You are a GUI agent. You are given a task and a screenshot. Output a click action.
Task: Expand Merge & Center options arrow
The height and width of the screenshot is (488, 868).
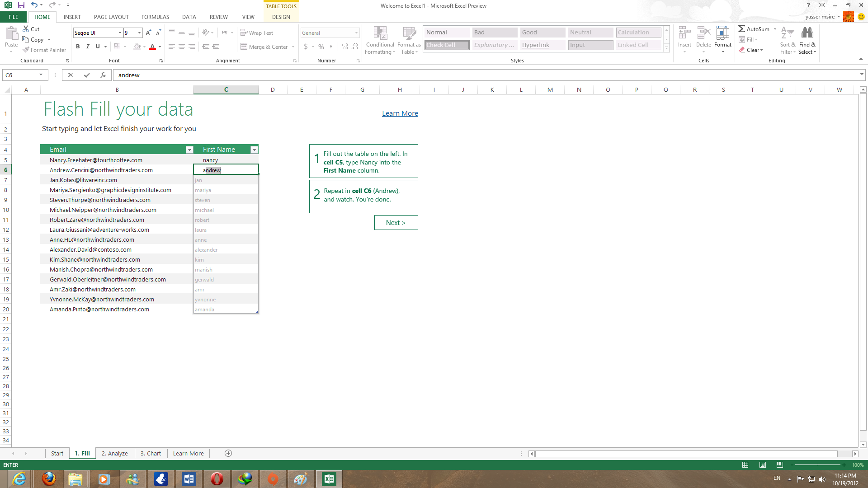(293, 47)
